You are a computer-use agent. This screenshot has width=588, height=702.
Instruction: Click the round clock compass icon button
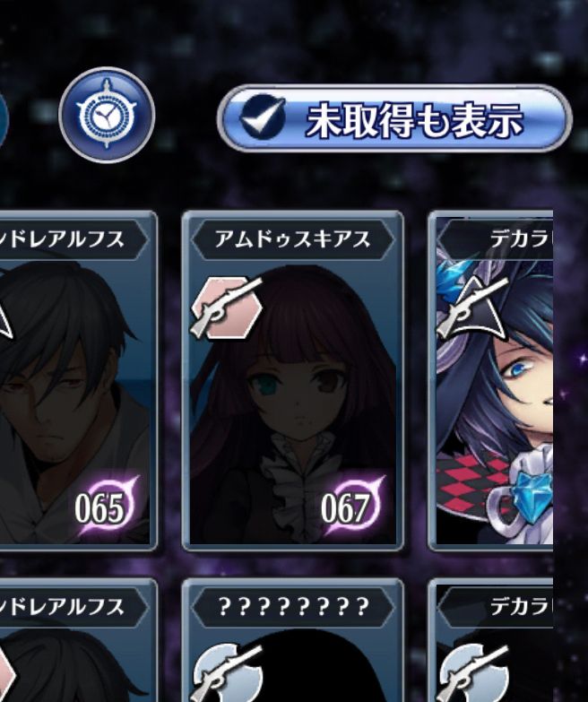(107, 115)
